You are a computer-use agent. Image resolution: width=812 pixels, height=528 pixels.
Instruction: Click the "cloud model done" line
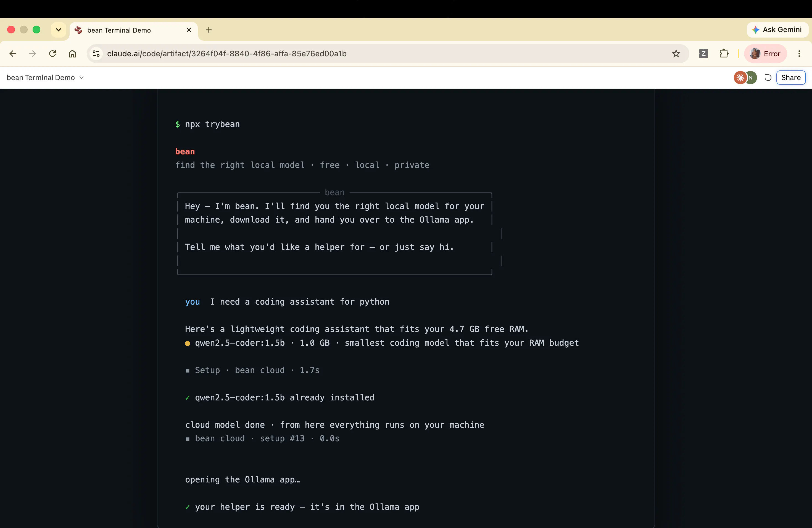click(335, 425)
